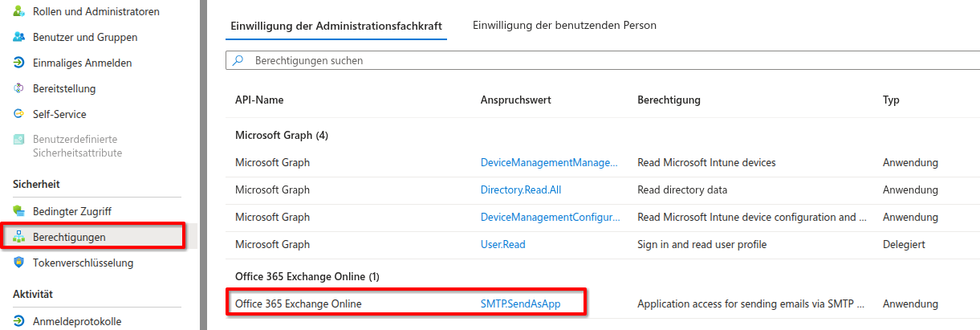Open the User.Read permission link
Viewport: 980px width, 330px height.
[503, 245]
